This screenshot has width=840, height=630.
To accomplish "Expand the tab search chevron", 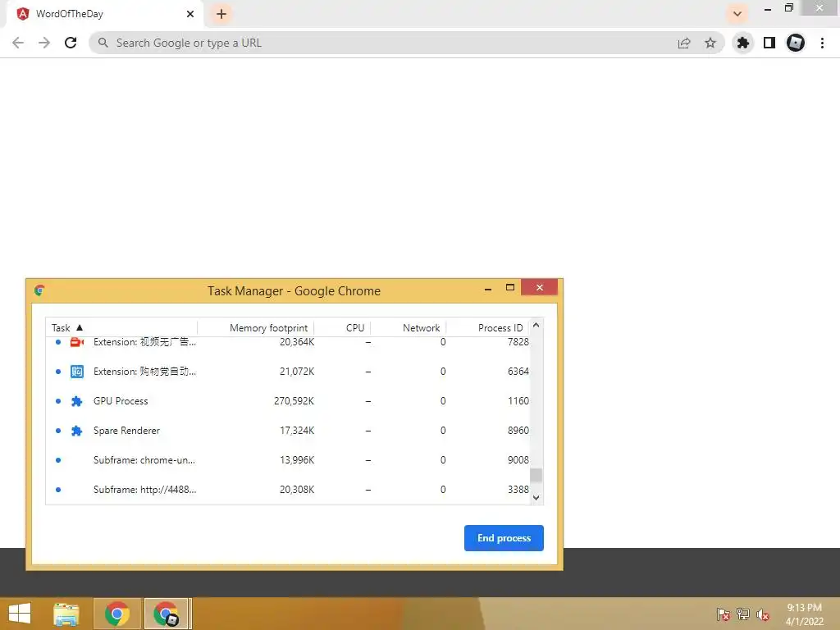I will (737, 14).
